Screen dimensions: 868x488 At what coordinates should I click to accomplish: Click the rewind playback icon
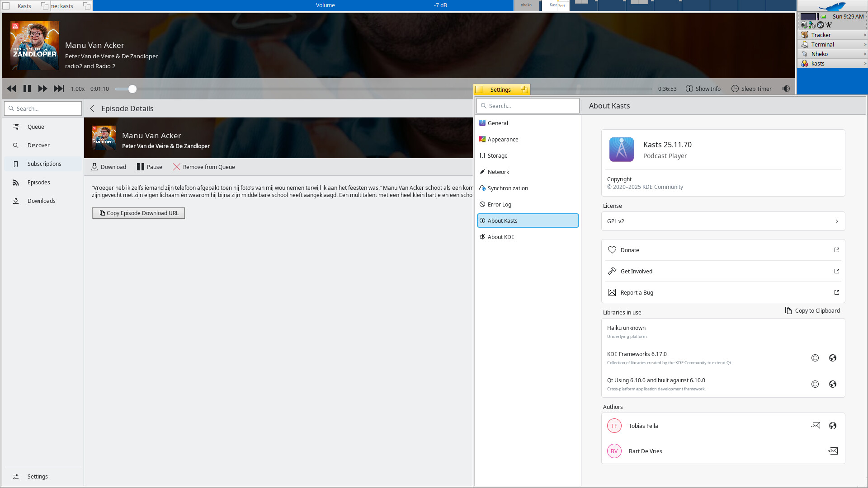[11, 89]
